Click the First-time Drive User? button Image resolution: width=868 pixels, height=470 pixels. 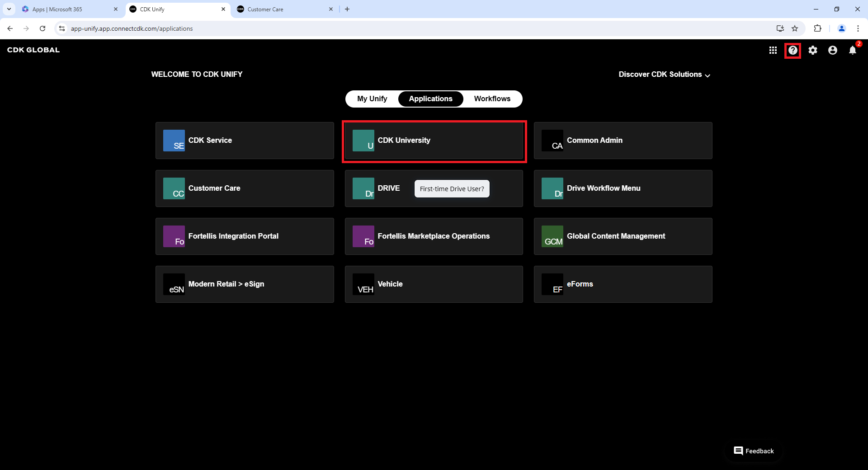pyautogui.click(x=452, y=189)
